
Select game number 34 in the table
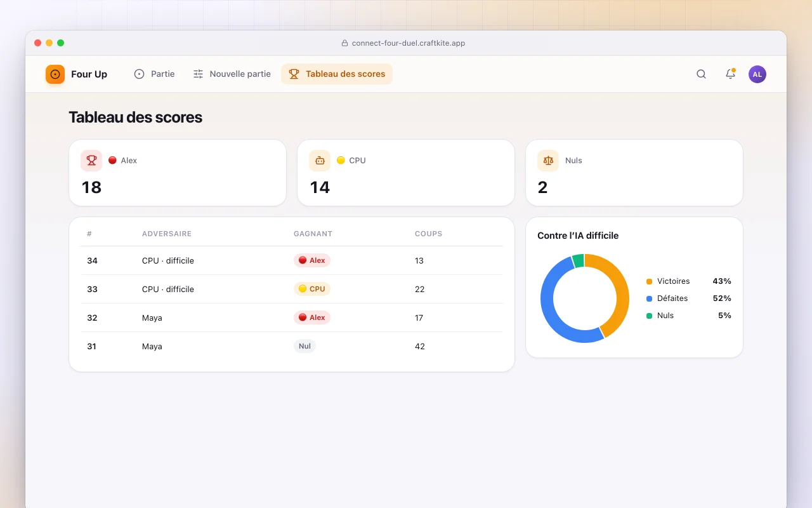pyautogui.click(x=92, y=260)
